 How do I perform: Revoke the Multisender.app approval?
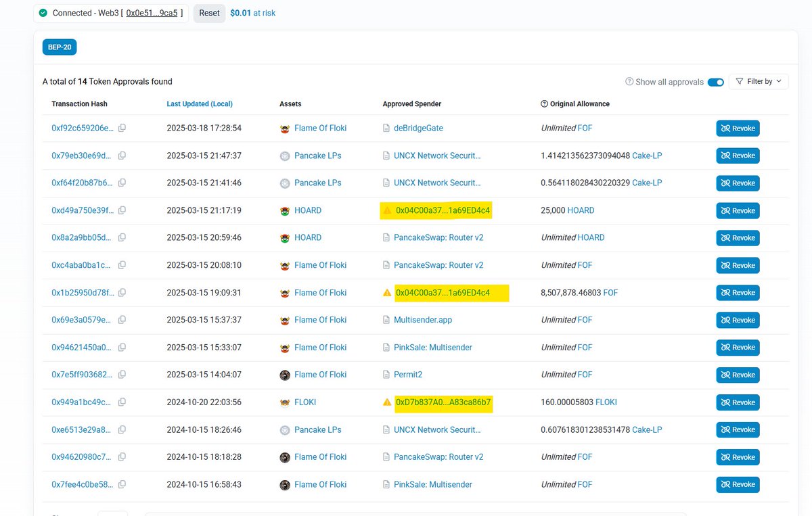coord(738,320)
